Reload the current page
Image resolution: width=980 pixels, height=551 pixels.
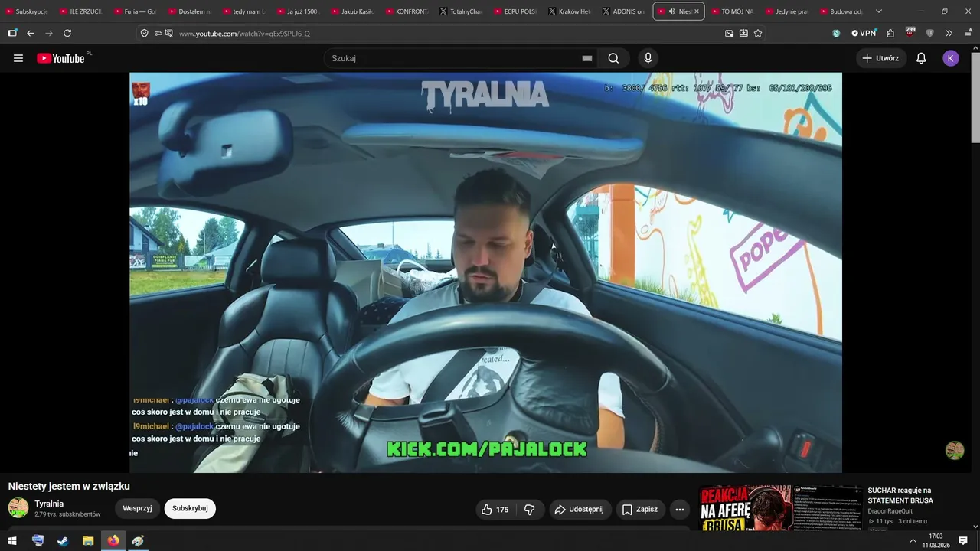67,34
